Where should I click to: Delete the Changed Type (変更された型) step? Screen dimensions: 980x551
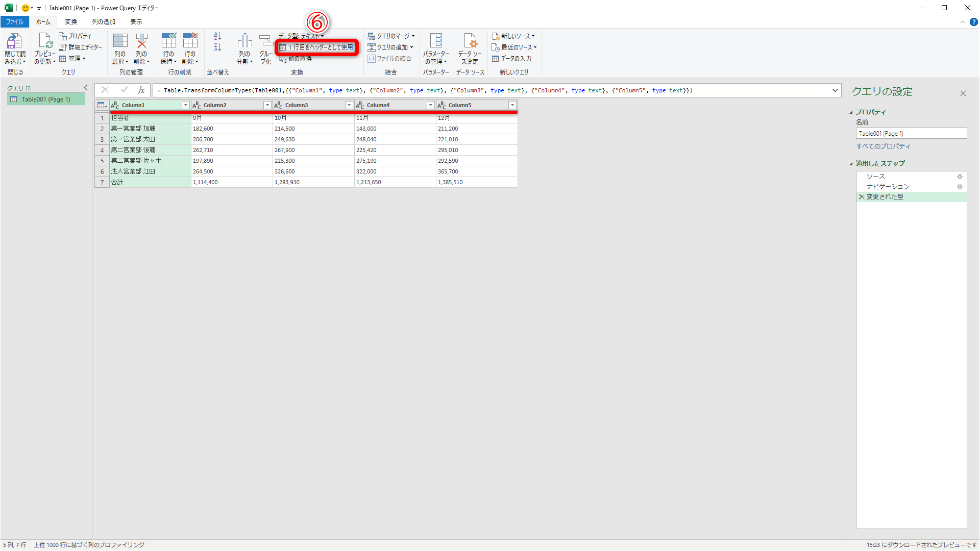(x=862, y=197)
